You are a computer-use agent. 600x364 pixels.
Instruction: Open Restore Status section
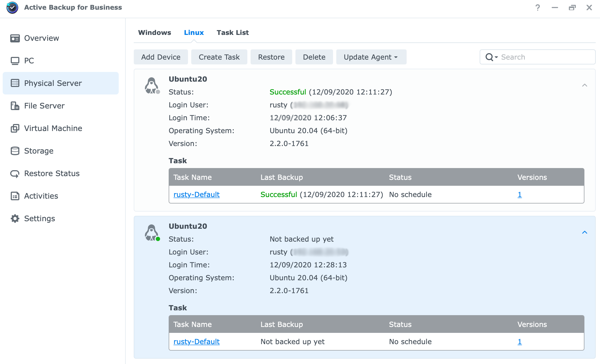(61, 173)
